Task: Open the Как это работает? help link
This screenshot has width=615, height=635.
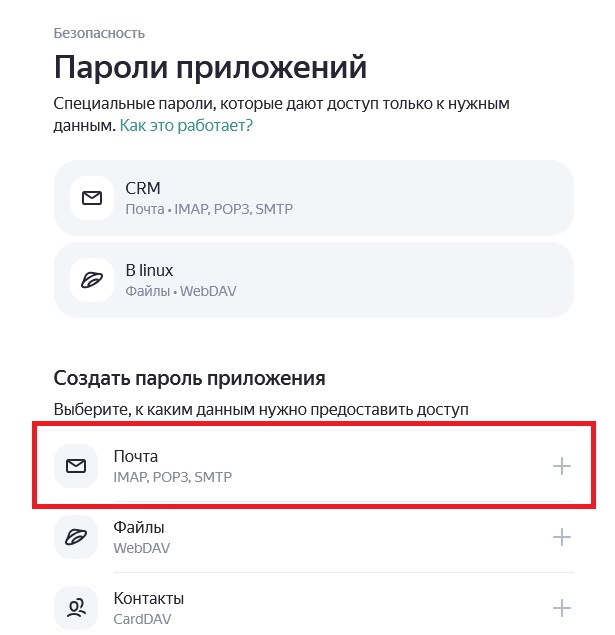Action: point(186,125)
